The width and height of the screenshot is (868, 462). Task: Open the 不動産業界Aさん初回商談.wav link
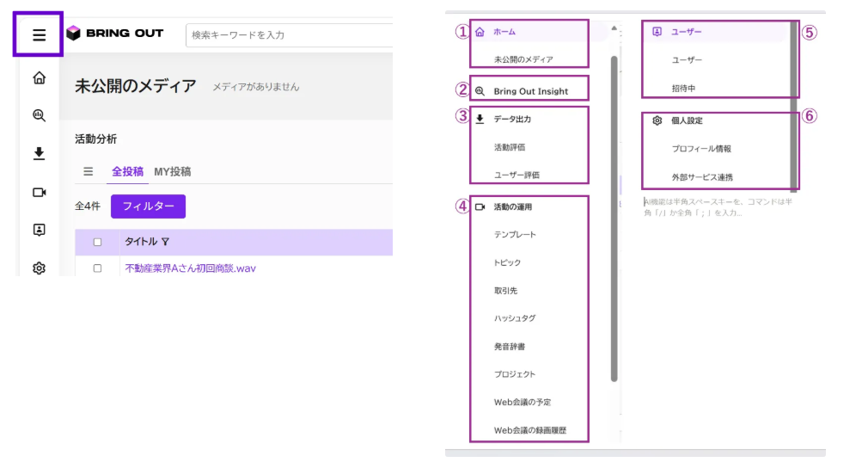[191, 268]
